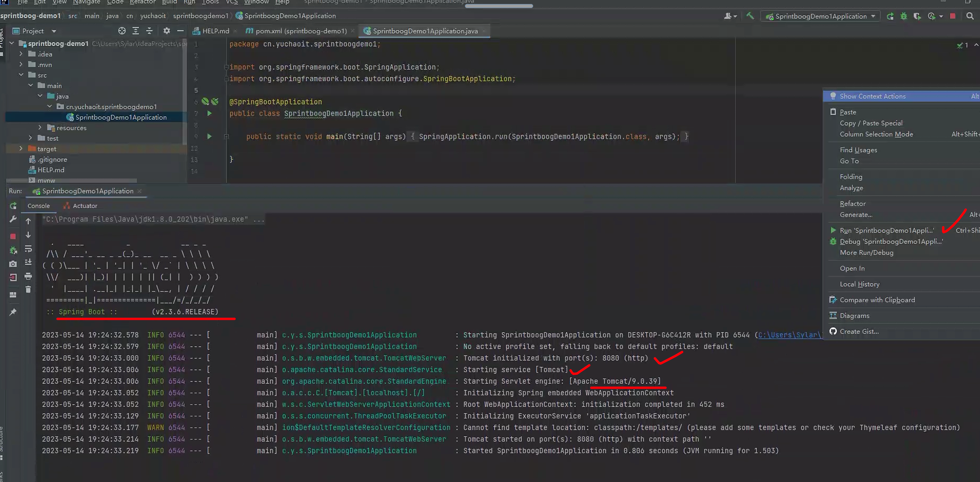Viewport: 980px width, 482px height.
Task: Click the Clear All trash icon in console
Action: coord(28,290)
